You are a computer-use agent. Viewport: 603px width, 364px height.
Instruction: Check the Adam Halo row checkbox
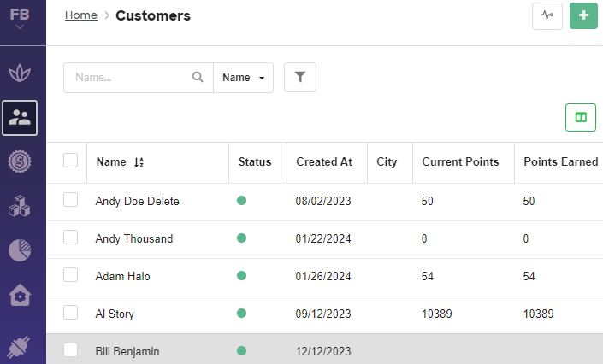[70, 275]
